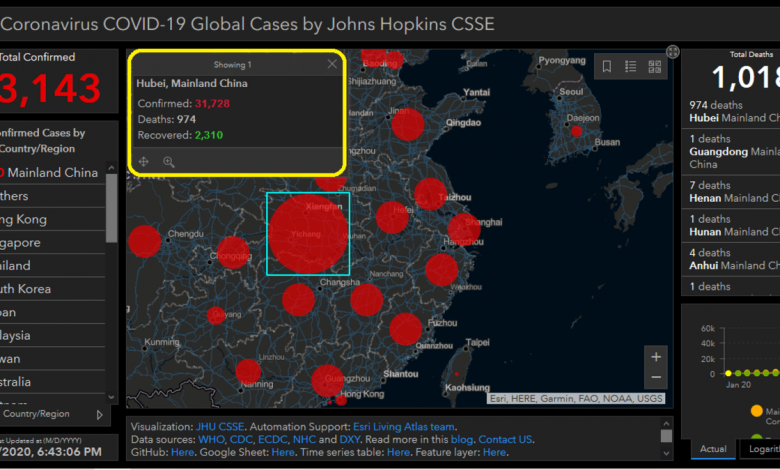This screenshot has width=780, height=470.
Task: Open the GitHub Here link
Action: point(182,453)
